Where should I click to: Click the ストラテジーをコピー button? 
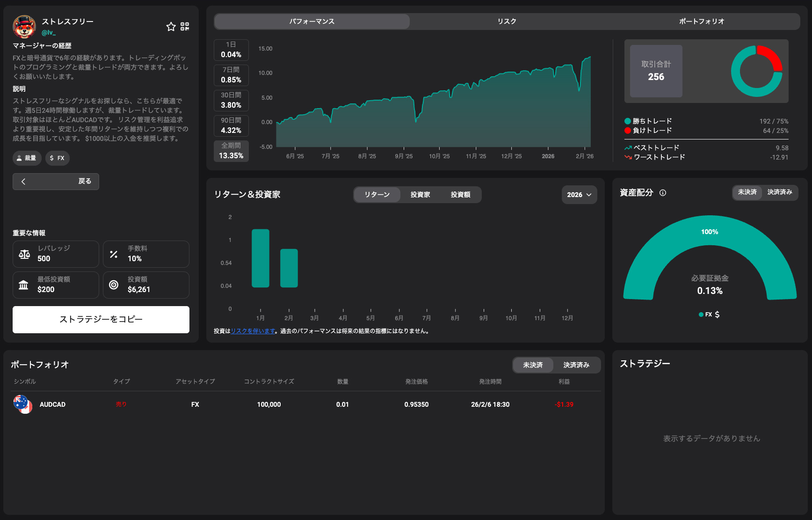click(101, 320)
